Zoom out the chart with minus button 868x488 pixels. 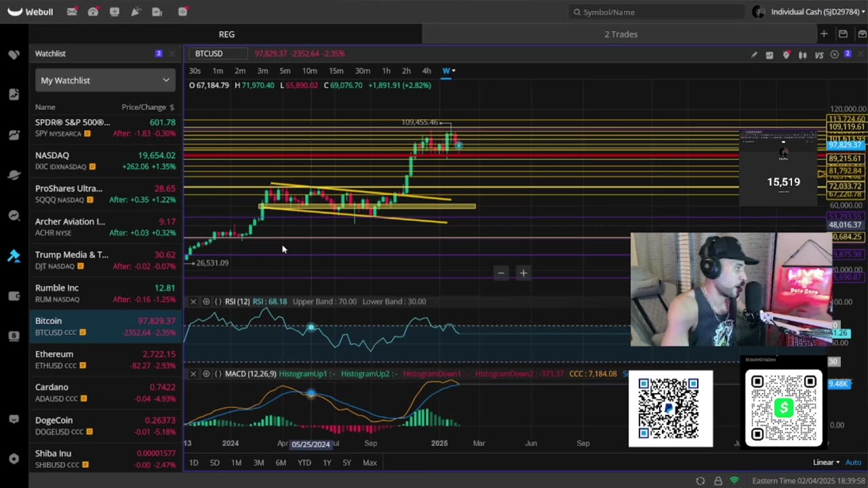[x=501, y=272]
